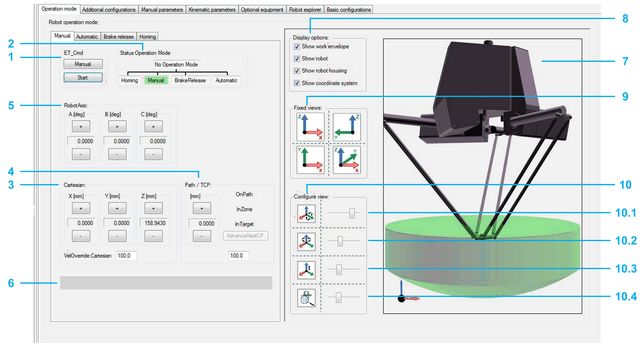This screenshot has height=347, width=644.
Task: Uncheck Show work envelope
Action: click(297, 46)
